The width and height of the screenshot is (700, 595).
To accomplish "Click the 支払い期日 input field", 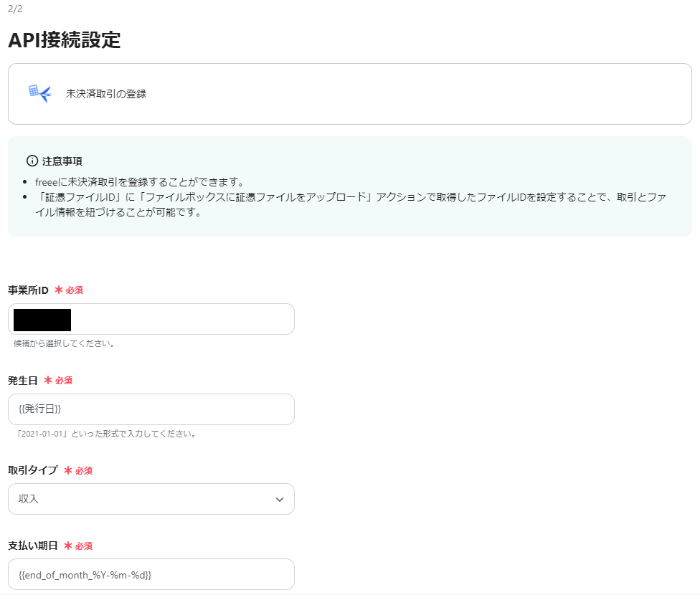I will click(151, 574).
